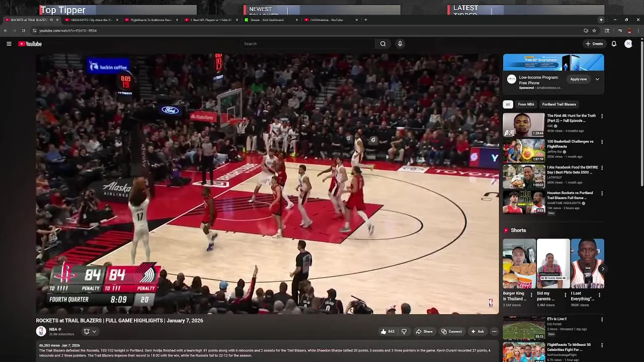Switch to 'HIGHLIGHTS: City share the' tab

tap(91, 20)
